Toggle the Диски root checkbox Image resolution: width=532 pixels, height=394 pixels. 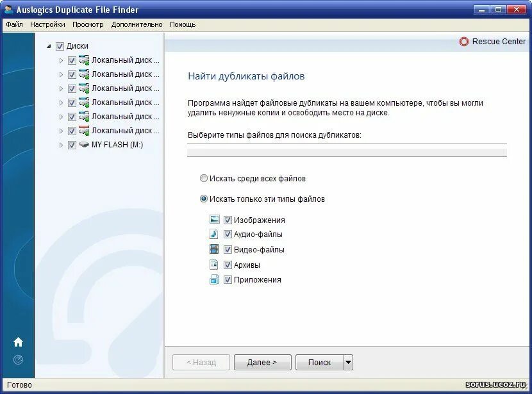[60, 46]
